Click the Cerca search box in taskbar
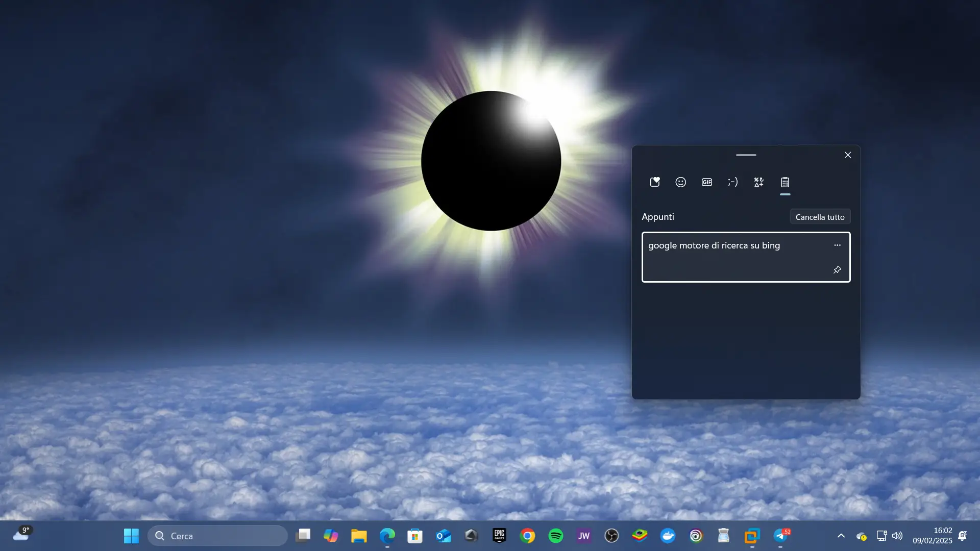 [x=218, y=536]
